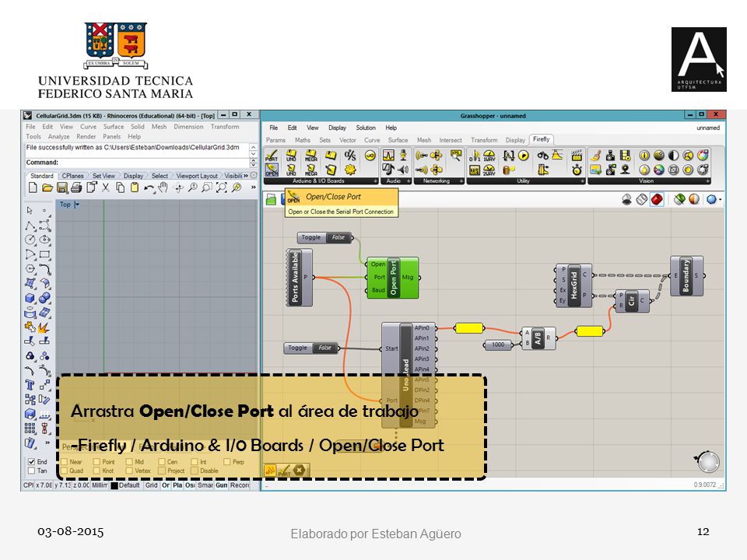Click the Paste clipboard icon in Rhino's toolbar
This screenshot has width=747, height=560.
point(135,187)
